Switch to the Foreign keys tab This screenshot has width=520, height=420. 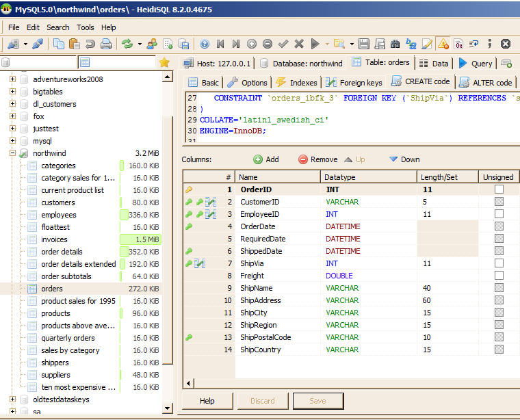(x=354, y=82)
